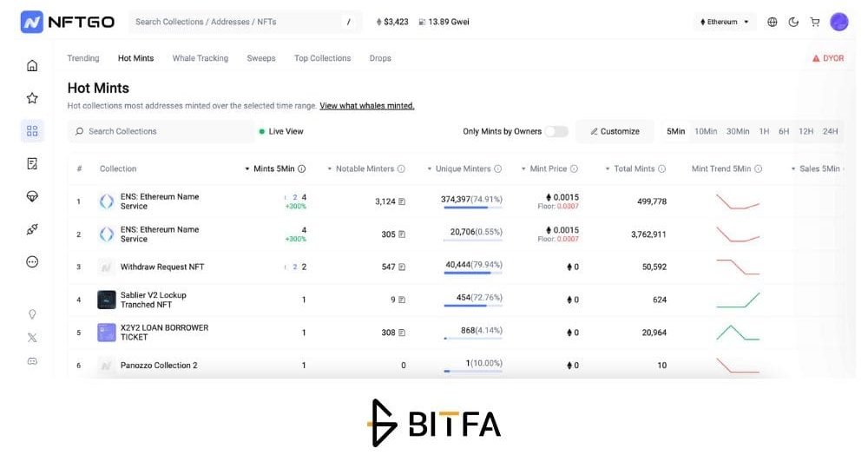Switch to the Top Collections tab
This screenshot has width=868, height=475.
(323, 58)
